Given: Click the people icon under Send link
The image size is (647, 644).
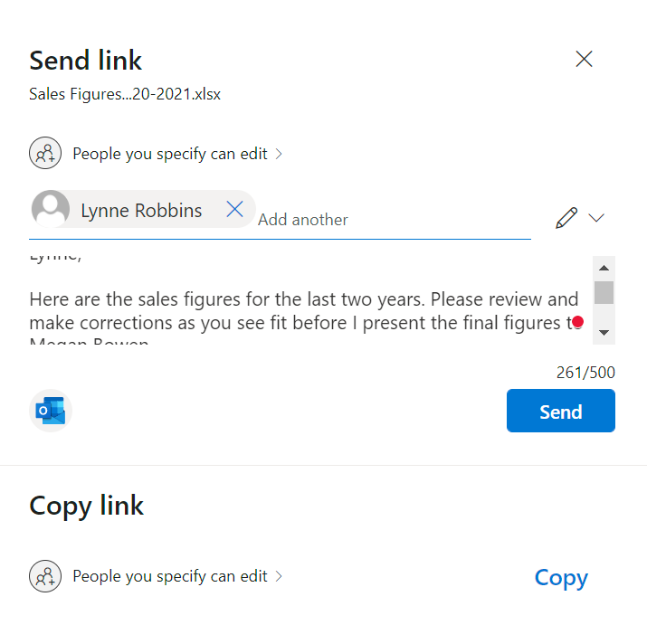Looking at the screenshot, I should (x=45, y=154).
